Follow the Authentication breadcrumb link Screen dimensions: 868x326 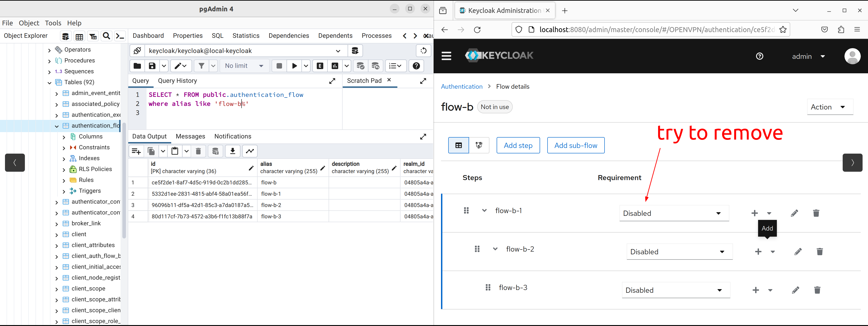point(461,86)
